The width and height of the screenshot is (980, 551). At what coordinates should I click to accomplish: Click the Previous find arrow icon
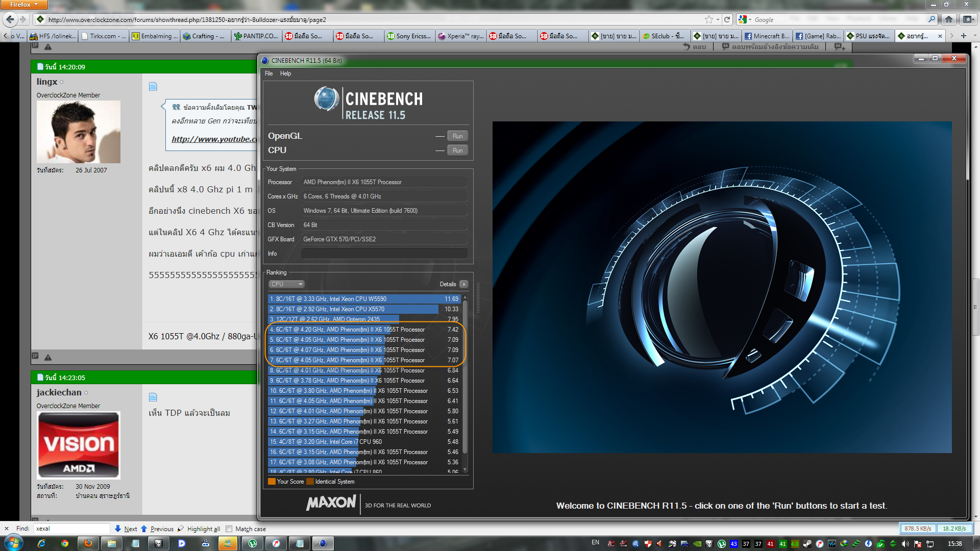144,529
